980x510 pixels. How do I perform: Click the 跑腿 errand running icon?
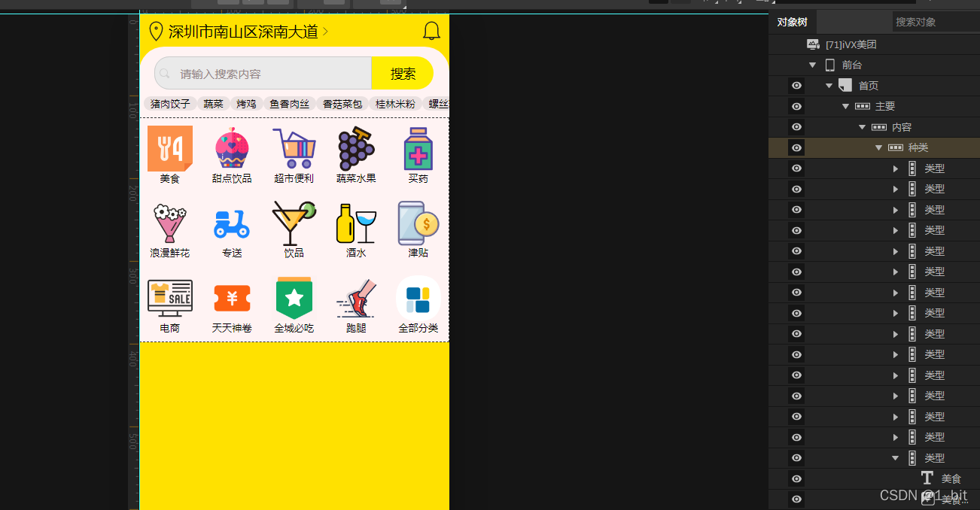pyautogui.click(x=356, y=299)
